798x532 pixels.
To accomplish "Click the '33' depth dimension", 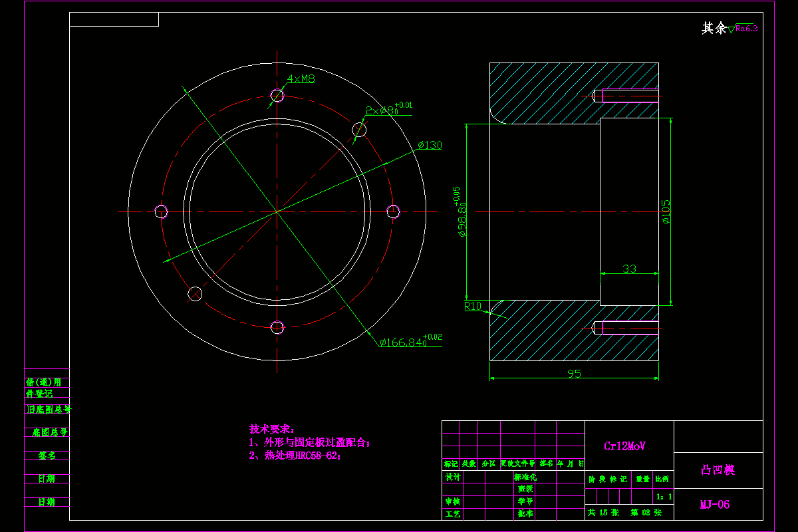I will [x=629, y=269].
